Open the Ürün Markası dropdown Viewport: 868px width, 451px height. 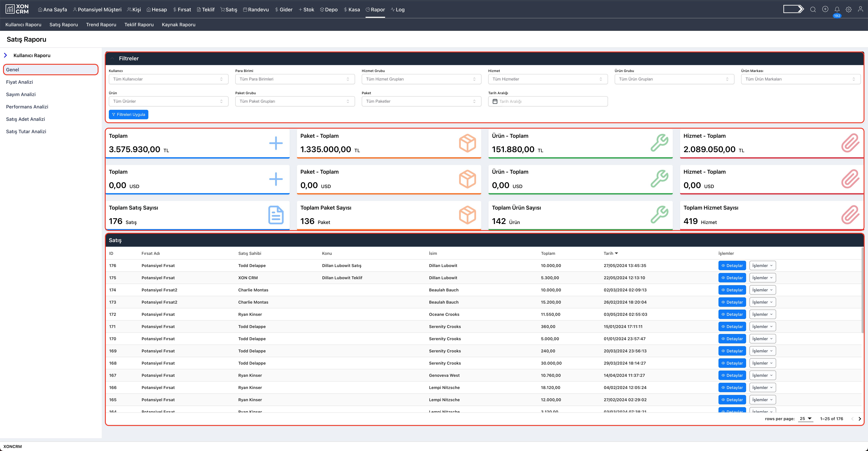[x=801, y=79]
